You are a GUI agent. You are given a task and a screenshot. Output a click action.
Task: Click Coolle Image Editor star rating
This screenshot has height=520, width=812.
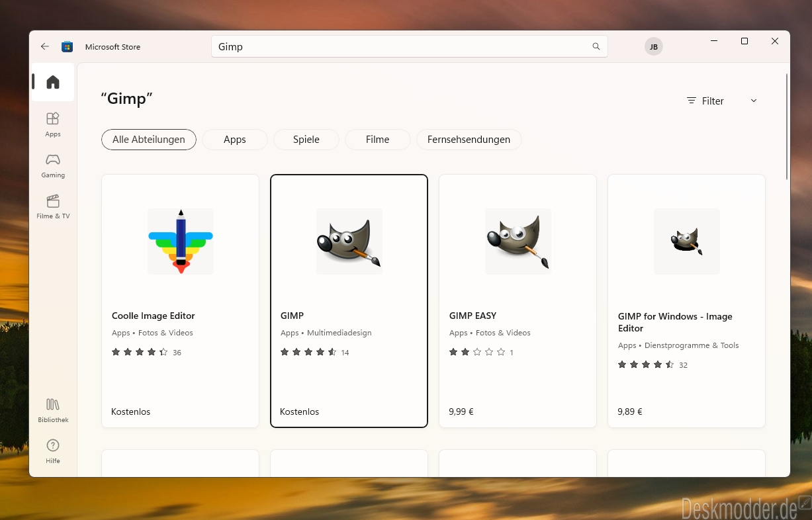(x=140, y=353)
